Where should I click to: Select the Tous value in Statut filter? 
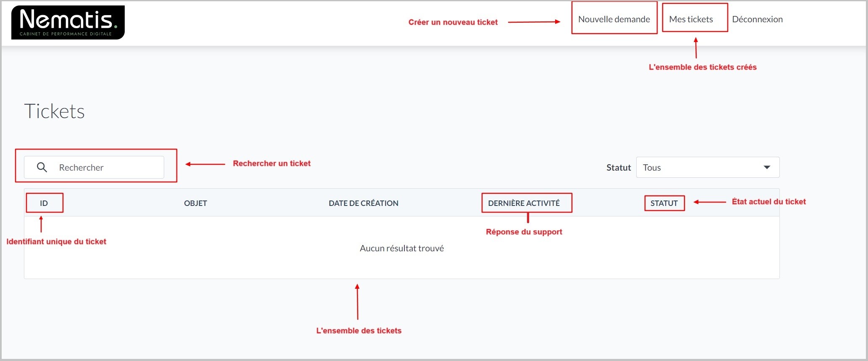click(x=652, y=167)
